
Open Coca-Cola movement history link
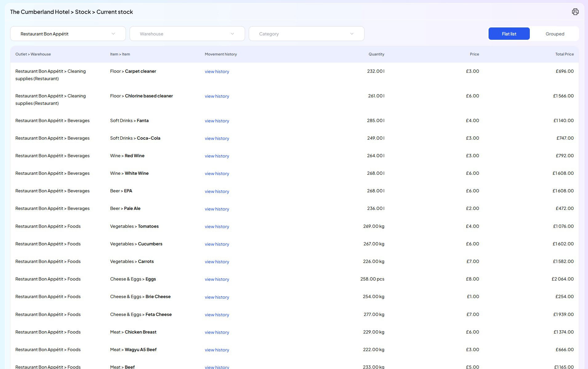tap(217, 138)
